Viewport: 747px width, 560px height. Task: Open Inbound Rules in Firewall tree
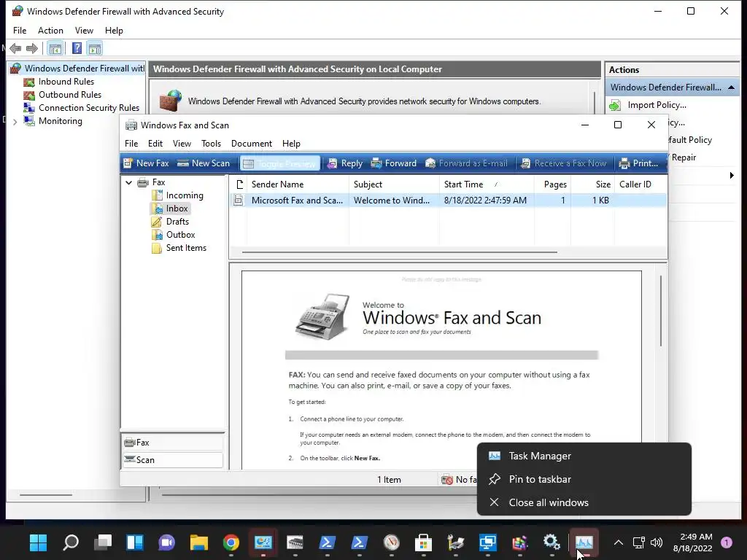coord(58,82)
